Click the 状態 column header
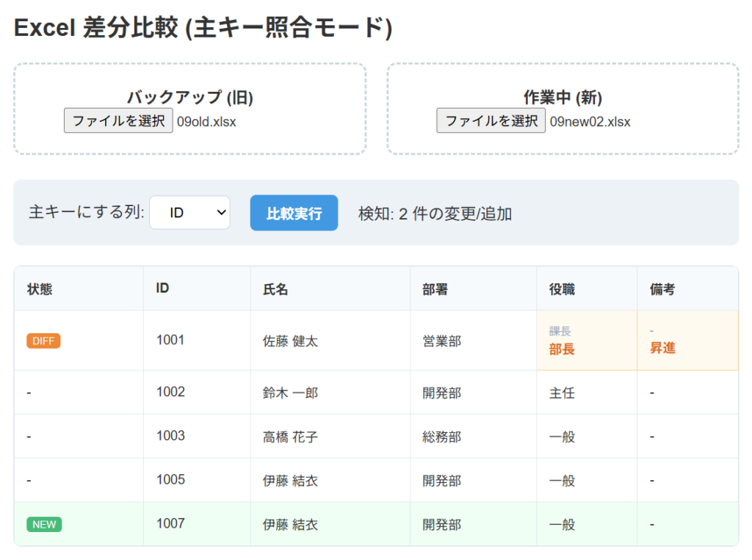 click(40, 289)
